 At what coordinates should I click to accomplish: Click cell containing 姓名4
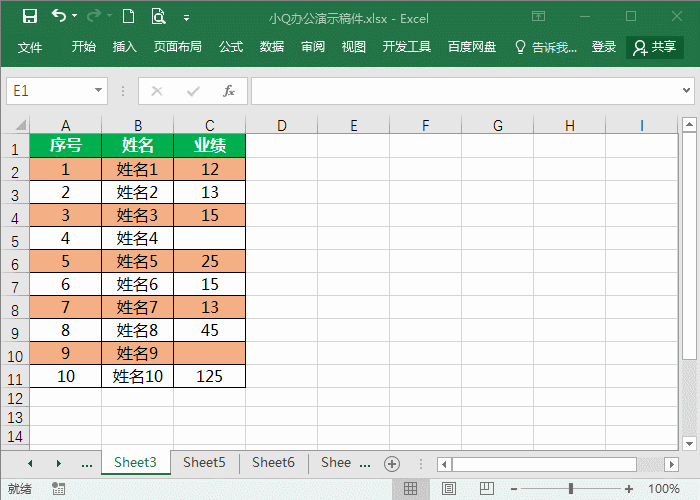138,238
